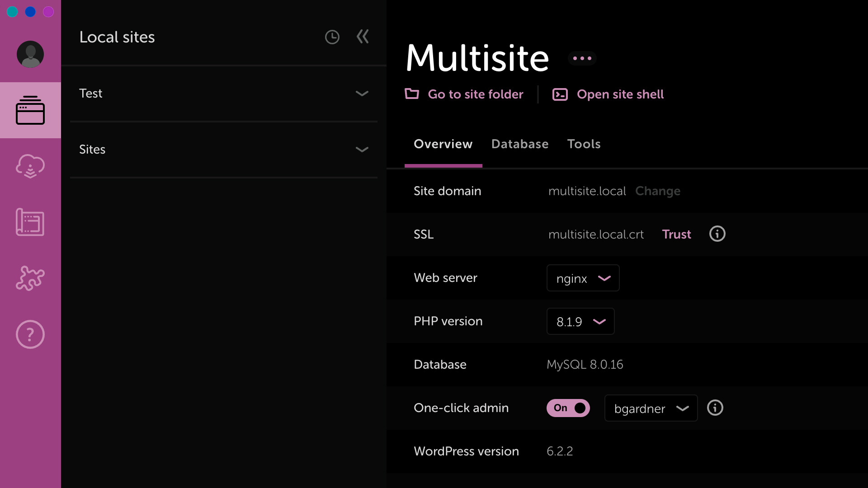Click the local sites browser icon
Image resolution: width=868 pixels, height=488 pixels.
[x=30, y=110]
